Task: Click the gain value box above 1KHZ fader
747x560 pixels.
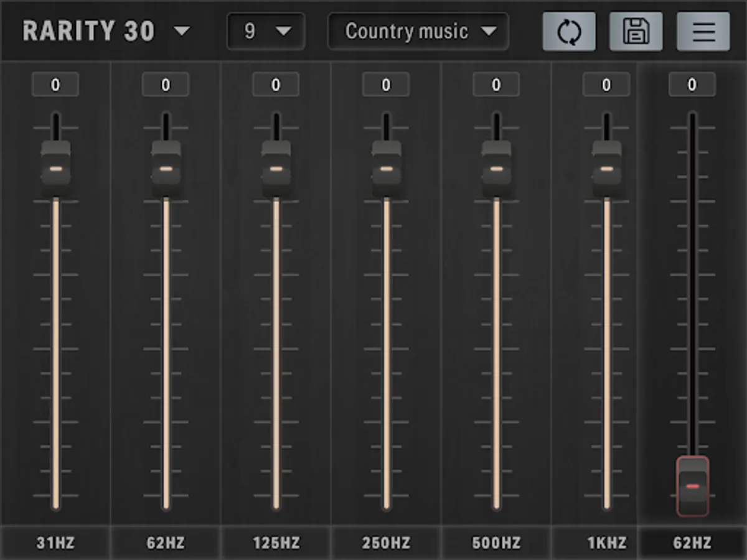Action: click(606, 85)
